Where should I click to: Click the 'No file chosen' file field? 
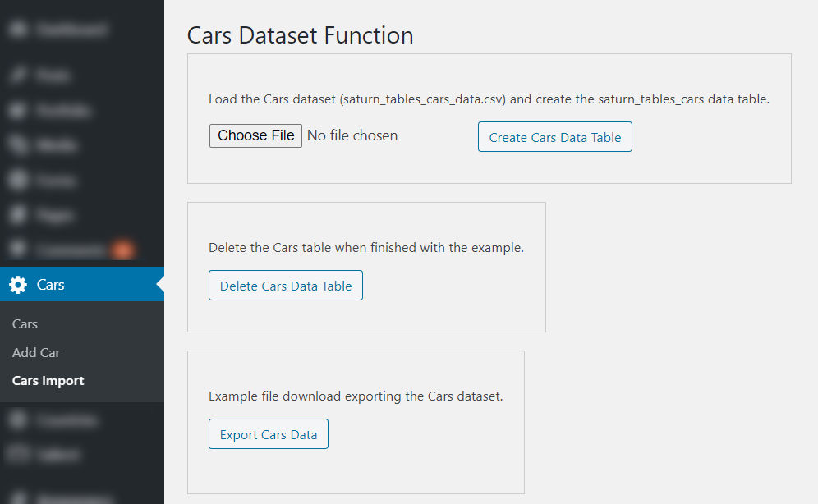(352, 135)
